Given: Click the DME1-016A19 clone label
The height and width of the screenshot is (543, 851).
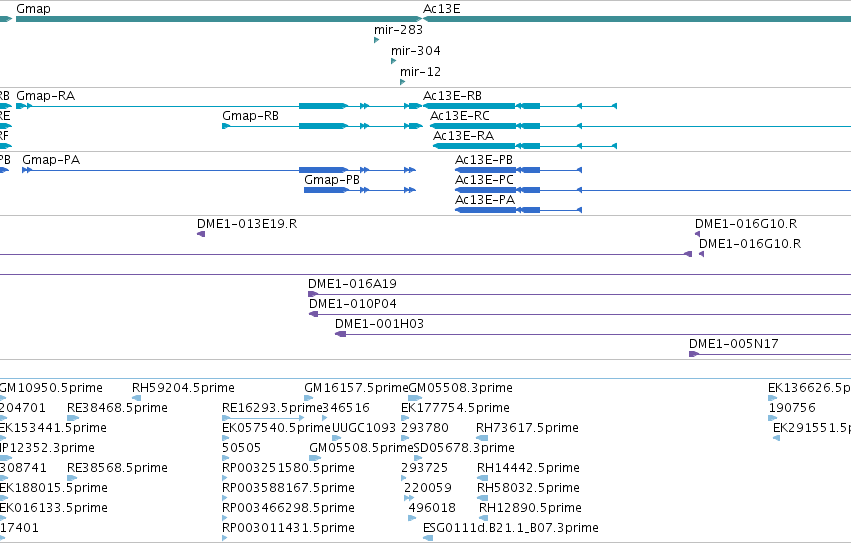Looking at the screenshot, I should tap(352, 284).
